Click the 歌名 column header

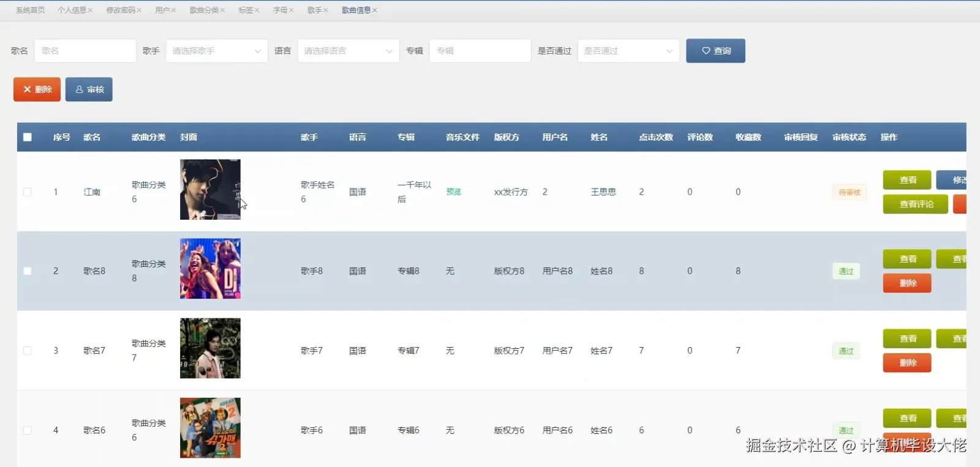tap(92, 137)
